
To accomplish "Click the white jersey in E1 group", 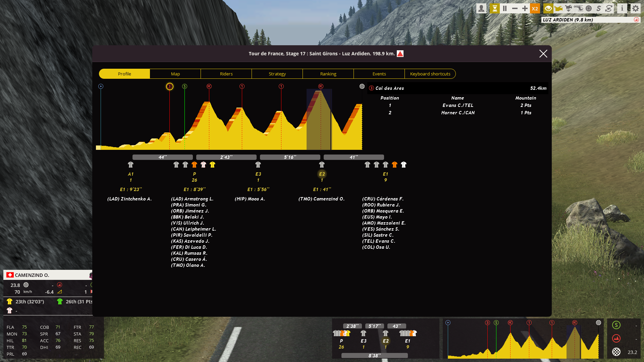I will pos(404,165).
